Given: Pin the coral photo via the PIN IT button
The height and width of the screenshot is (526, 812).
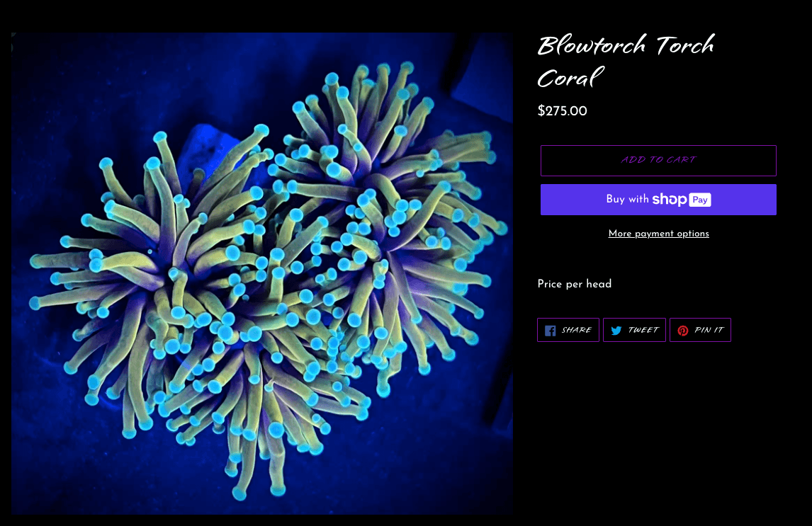Looking at the screenshot, I should point(700,330).
